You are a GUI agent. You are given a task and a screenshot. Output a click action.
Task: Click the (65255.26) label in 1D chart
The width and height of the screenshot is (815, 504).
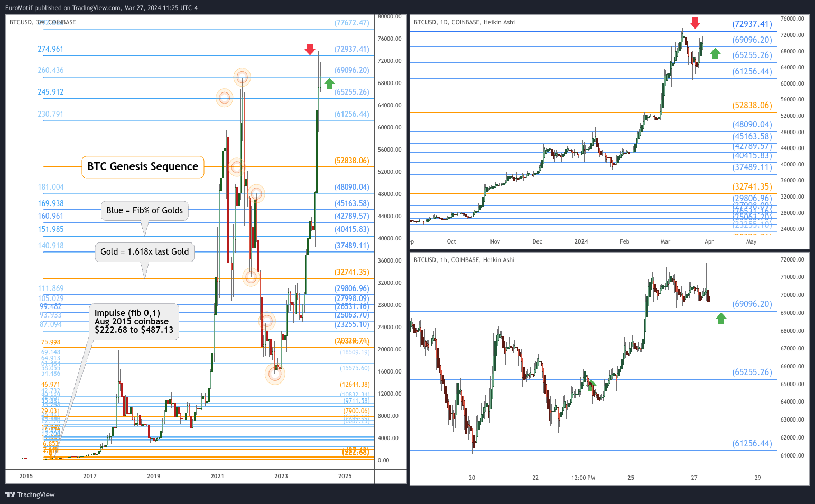pos(752,55)
